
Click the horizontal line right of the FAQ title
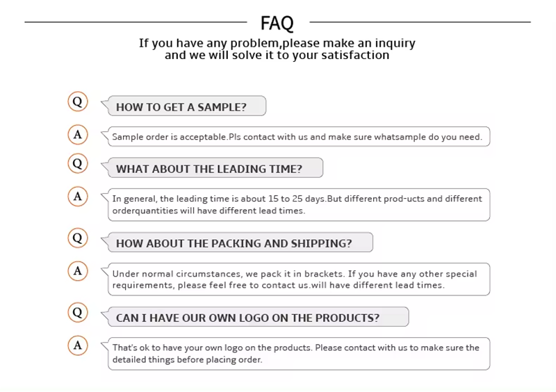tap(424, 23)
